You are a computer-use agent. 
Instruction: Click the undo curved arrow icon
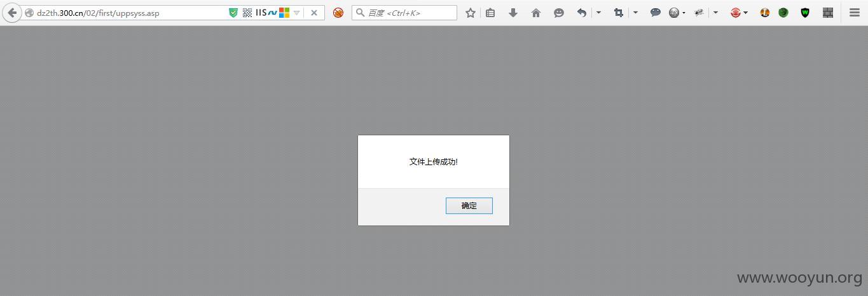[581, 13]
